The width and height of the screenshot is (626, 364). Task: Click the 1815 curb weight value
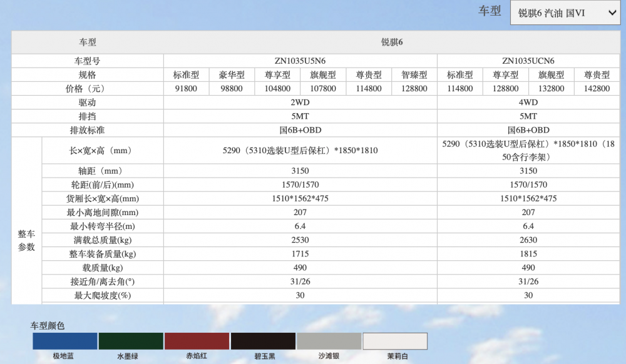pos(528,254)
